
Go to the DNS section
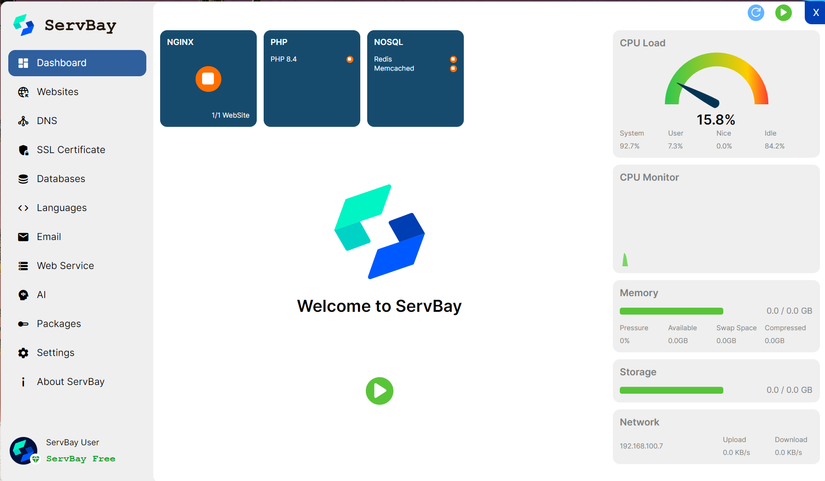(x=77, y=121)
